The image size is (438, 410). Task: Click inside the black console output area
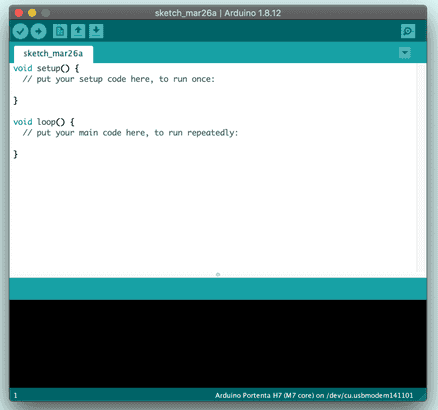tap(218, 343)
